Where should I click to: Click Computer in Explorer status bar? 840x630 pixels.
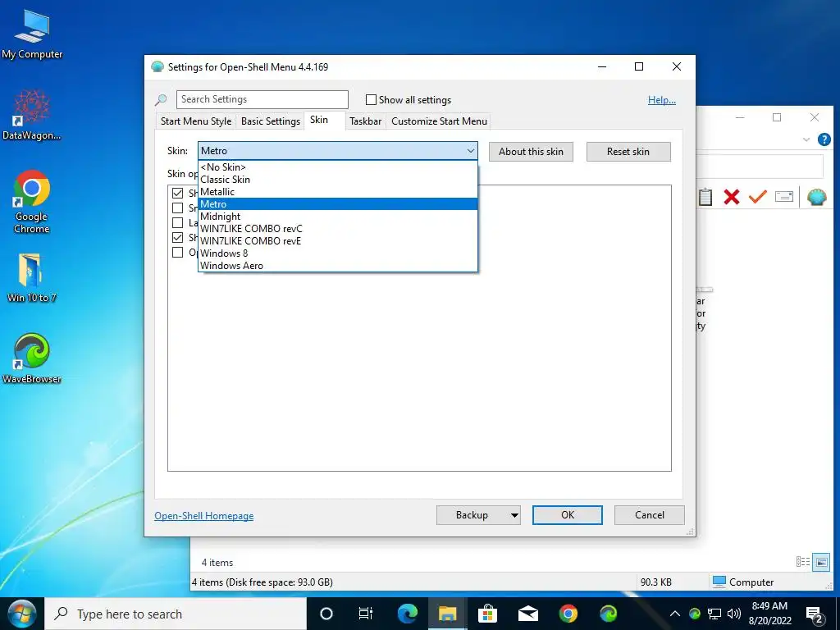point(743,582)
